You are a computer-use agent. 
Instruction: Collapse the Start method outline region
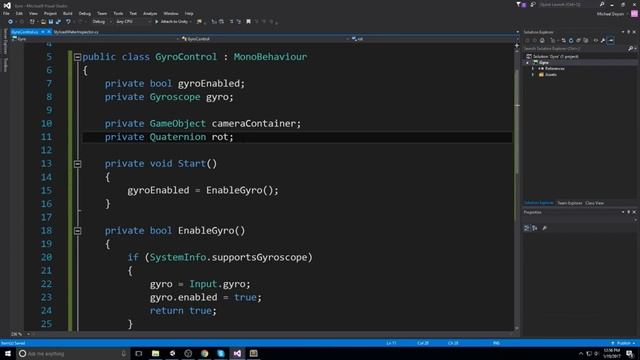pos(78,164)
